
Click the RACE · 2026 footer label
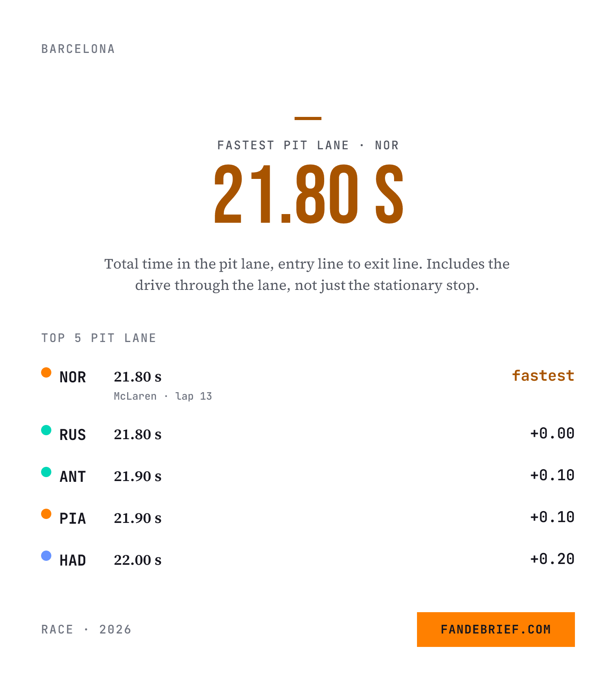pos(86,630)
